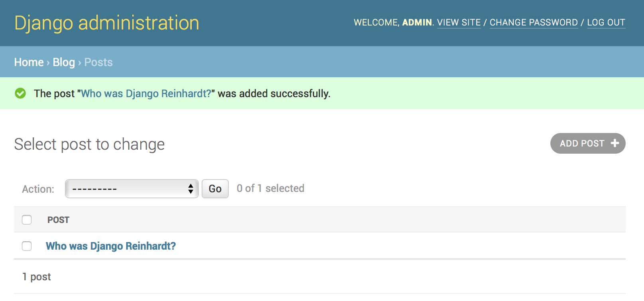Image resolution: width=644 pixels, height=301 pixels.
Task: Click the plus icon on Add Post
Action: 615,143
